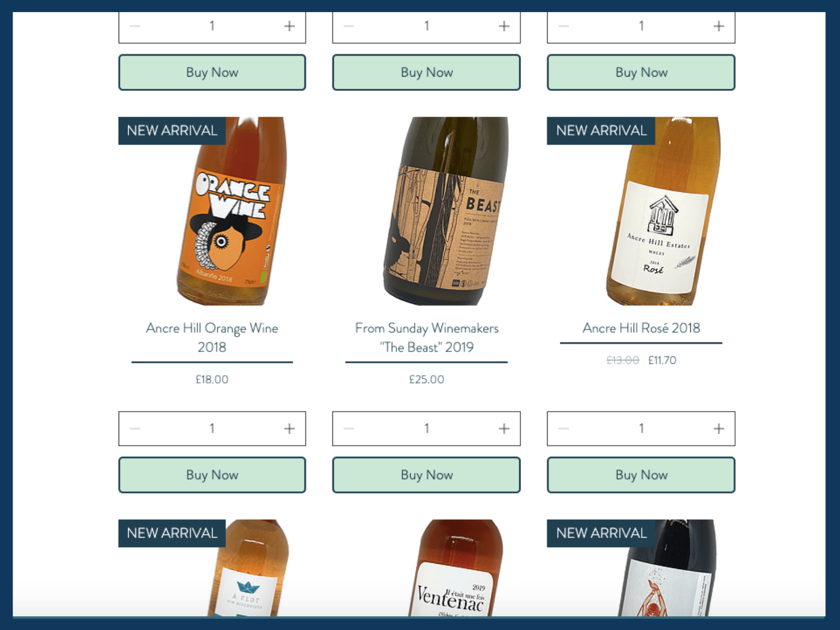Focus the quantity field for Orange Wine 2018
The image size is (840, 630).
(x=212, y=429)
